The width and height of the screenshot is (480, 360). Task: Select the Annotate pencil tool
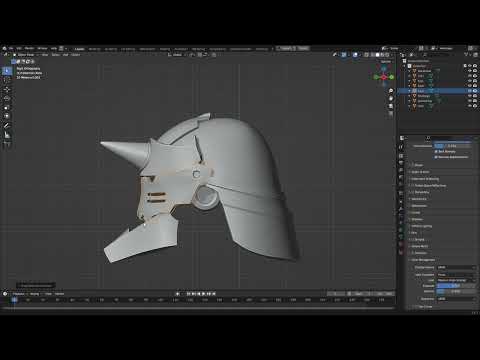pyautogui.click(x=7, y=125)
